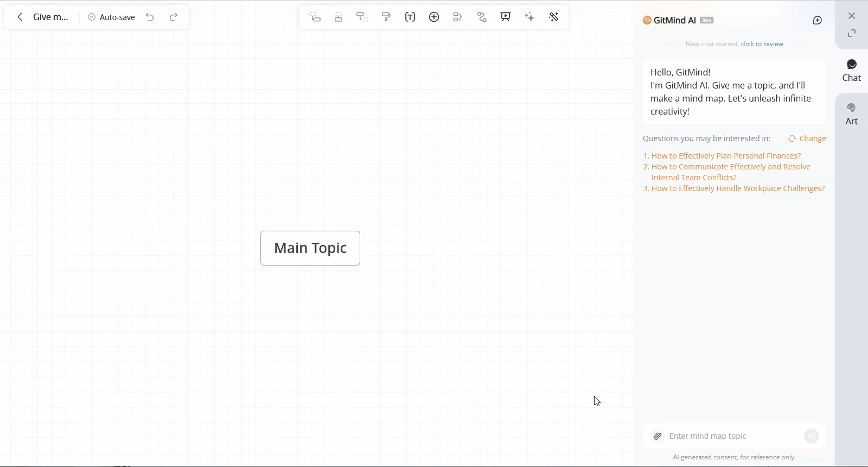Screen dimensions: 868x467
Task: Send the topic with the paper plane button
Action: tap(812, 436)
